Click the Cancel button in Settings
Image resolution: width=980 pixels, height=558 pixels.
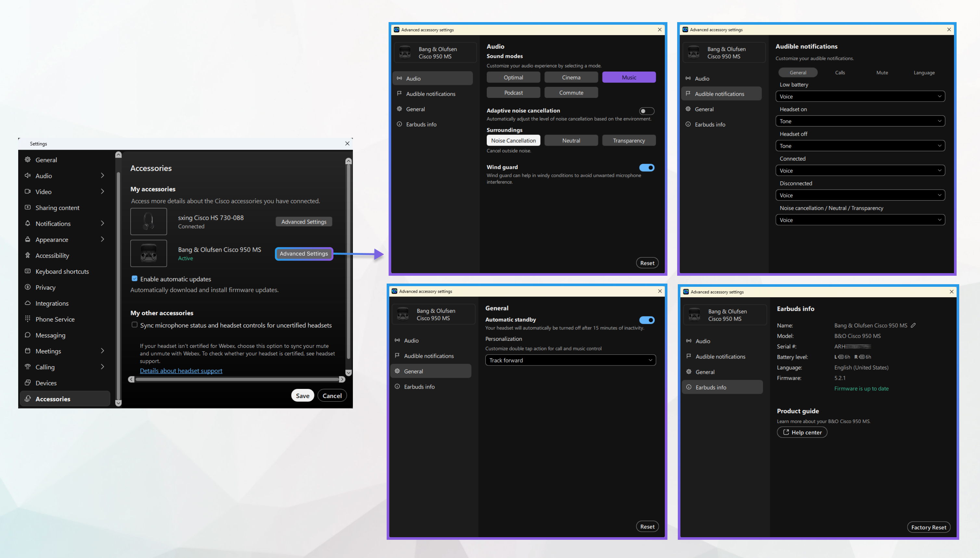tap(332, 395)
